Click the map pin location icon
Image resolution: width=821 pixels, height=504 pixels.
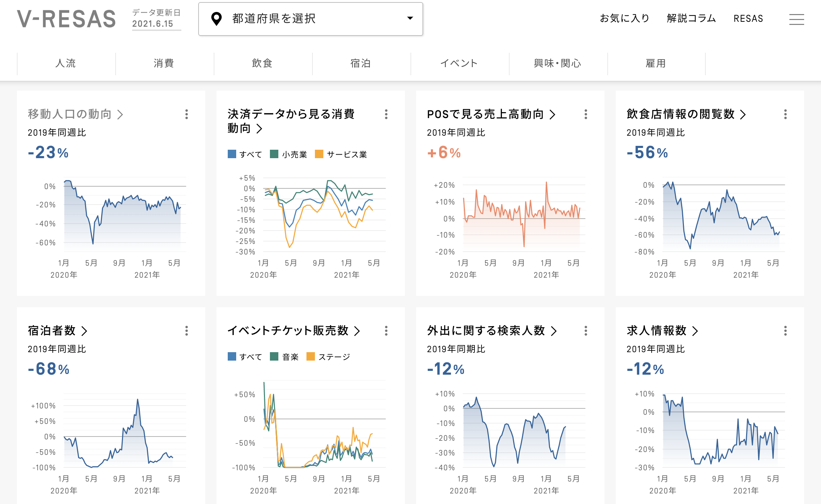click(216, 19)
